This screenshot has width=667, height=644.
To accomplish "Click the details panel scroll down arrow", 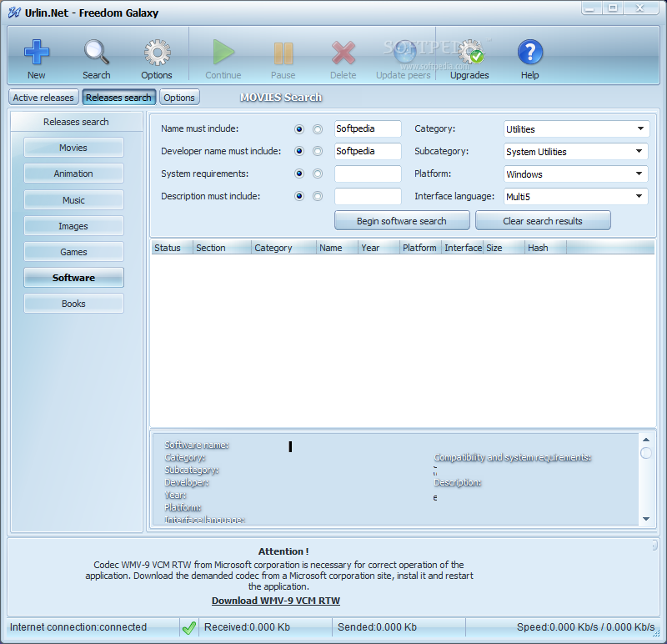I will 646,519.
